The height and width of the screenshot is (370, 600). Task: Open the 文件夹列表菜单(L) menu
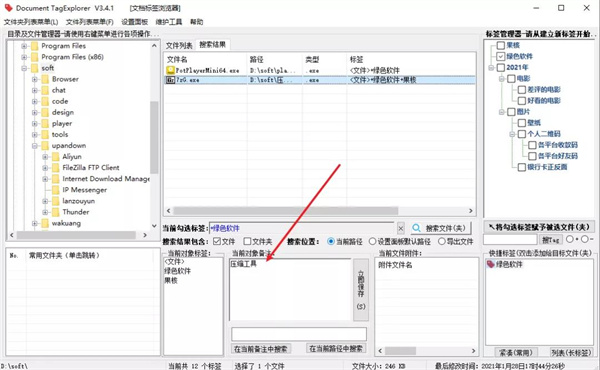[31, 22]
